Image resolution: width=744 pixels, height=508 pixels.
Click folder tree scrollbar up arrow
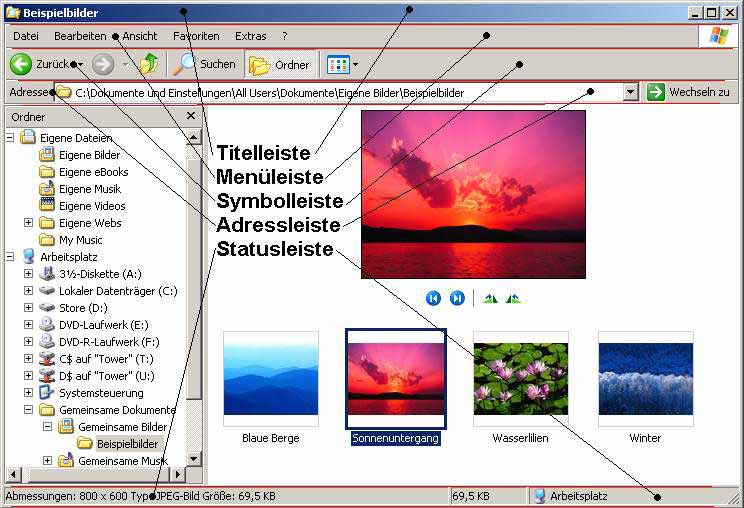[194, 138]
